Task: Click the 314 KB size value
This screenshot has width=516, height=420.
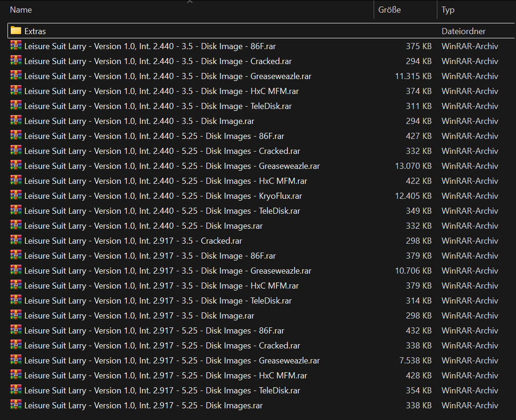Action: point(419,301)
